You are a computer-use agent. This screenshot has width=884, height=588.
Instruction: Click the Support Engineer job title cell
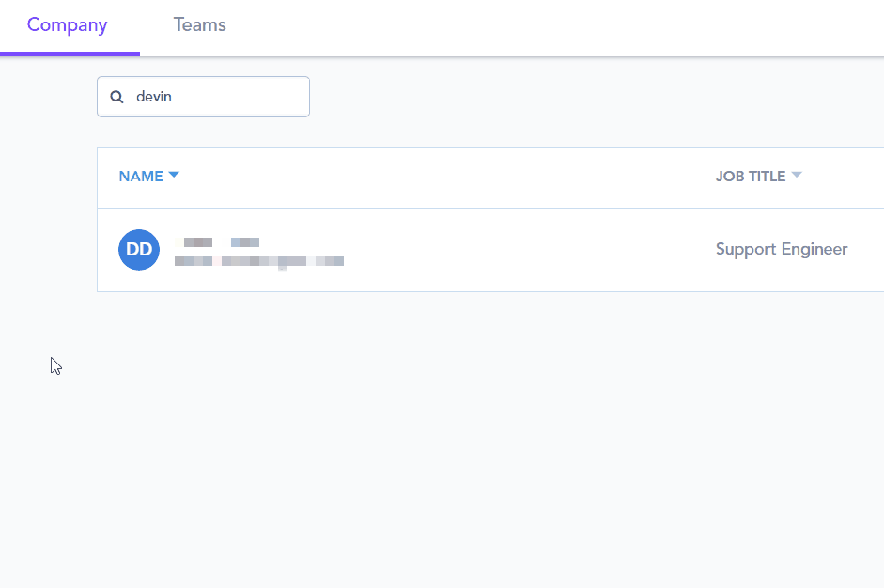782,249
